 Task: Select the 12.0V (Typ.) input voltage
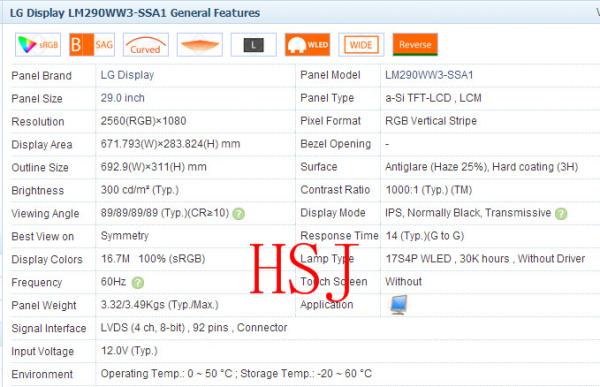tap(129, 351)
